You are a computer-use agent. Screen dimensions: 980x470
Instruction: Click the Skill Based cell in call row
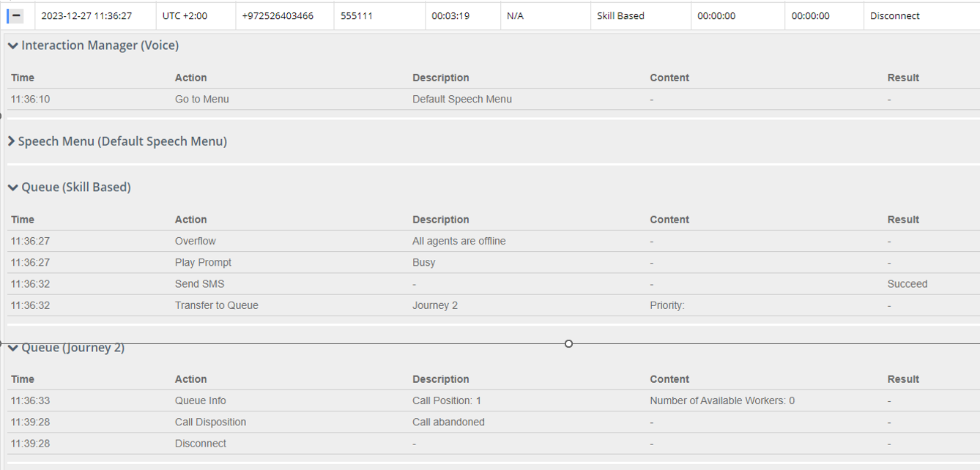[x=620, y=15]
